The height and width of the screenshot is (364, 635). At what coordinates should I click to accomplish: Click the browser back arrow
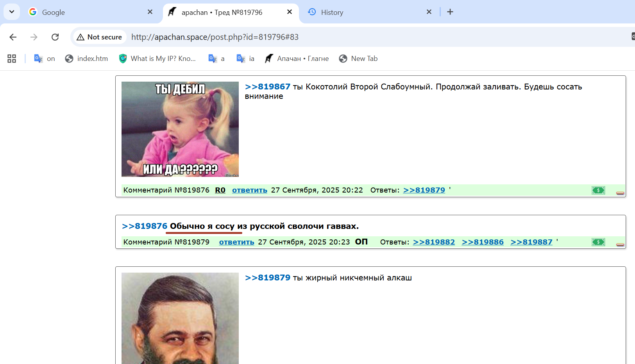tap(13, 37)
